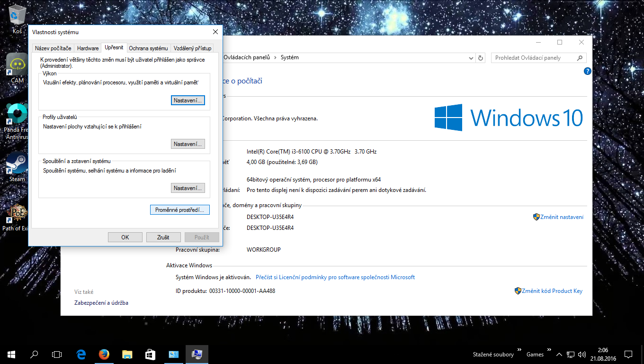Open Nastavení under the Výkon section
This screenshot has width=644, height=364.
click(188, 100)
